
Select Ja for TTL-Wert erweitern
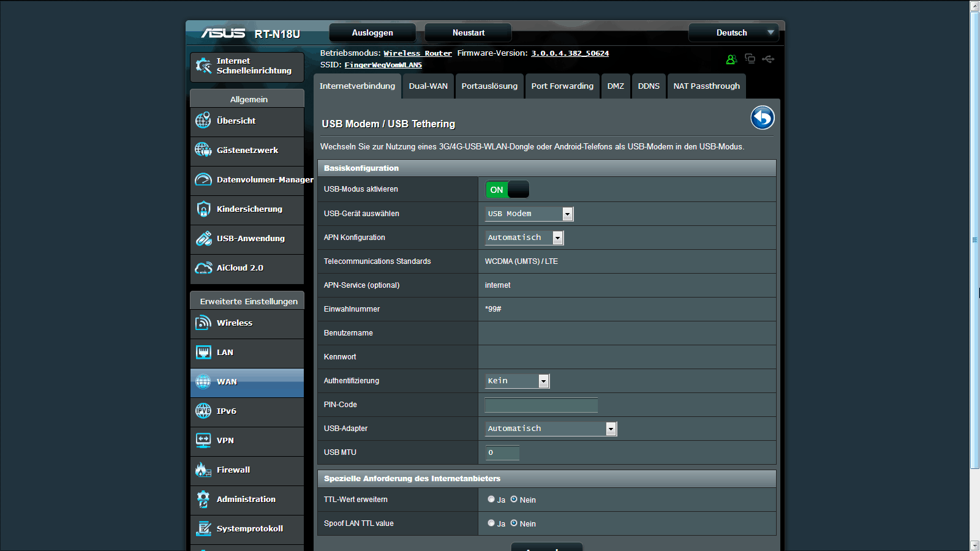(491, 499)
